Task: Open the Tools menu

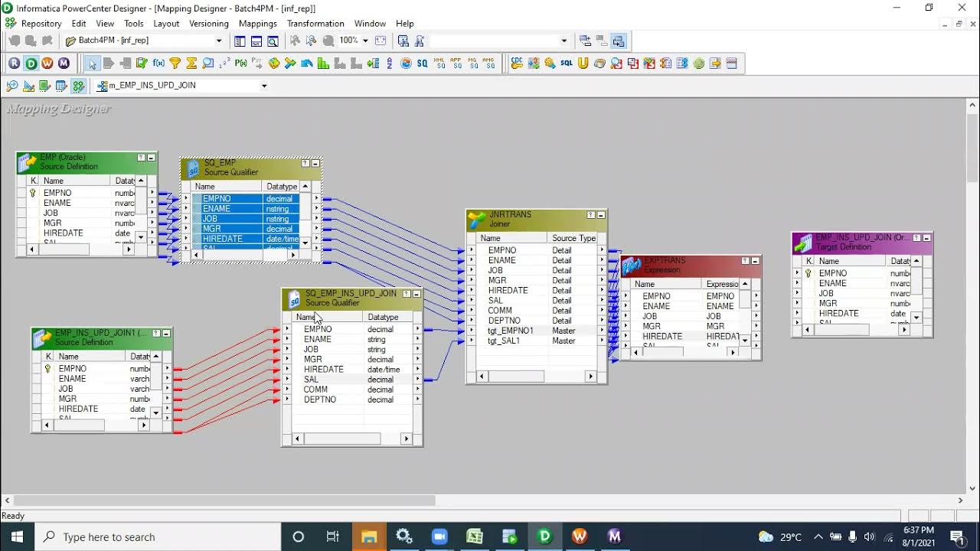Action: (134, 24)
